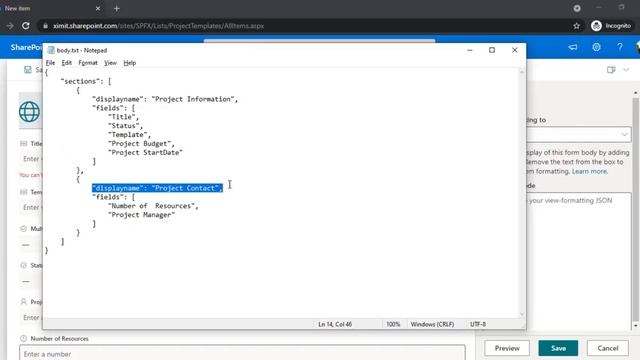Open the Incognito profile indicator
Image resolution: width=640 pixels, height=360 pixels.
(x=611, y=26)
